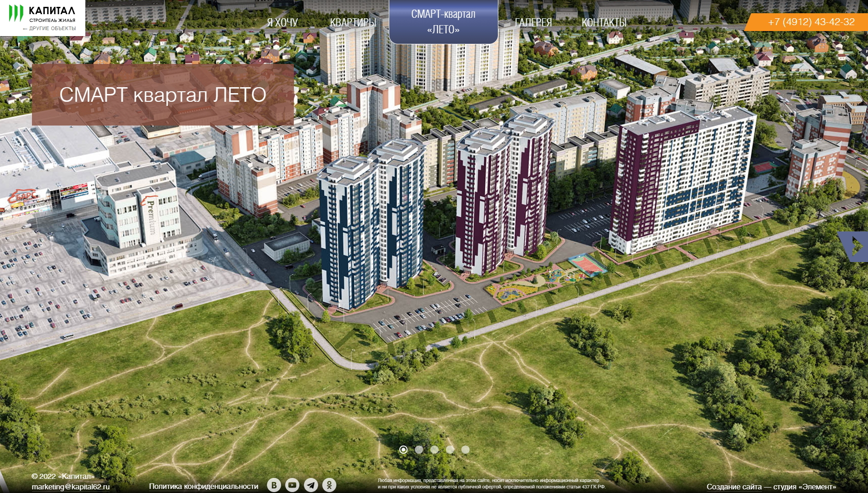
Task: Switch to the third slide dot
Action: 434,450
